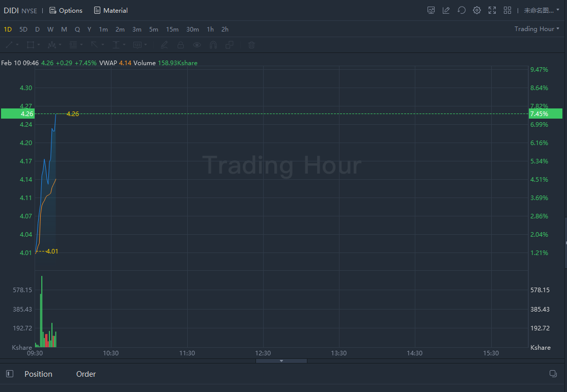Screen dimensions: 567x392
Task: Click the refresh chart icon
Action: tap(462, 11)
